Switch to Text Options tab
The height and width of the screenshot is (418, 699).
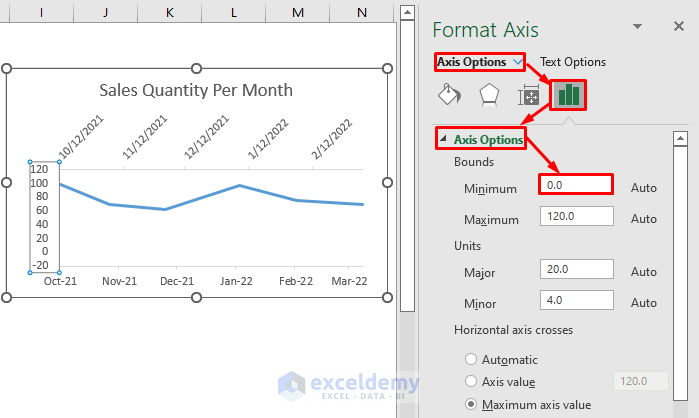(x=573, y=62)
